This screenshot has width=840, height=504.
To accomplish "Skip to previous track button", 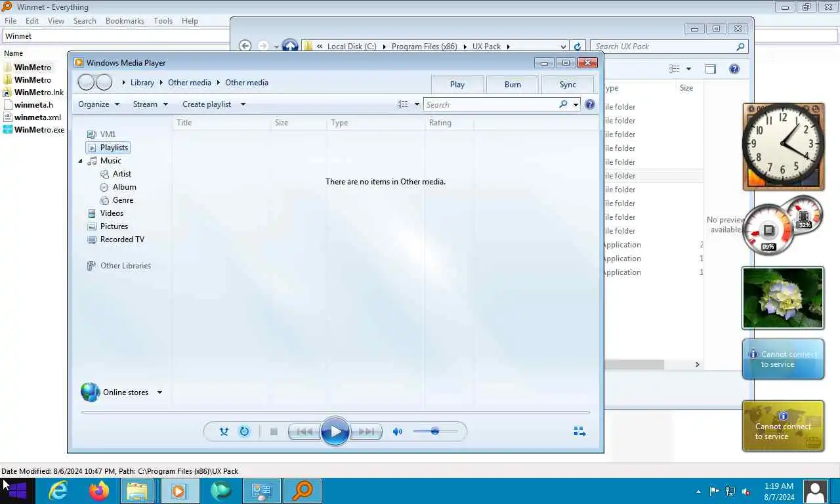I will pyautogui.click(x=304, y=431).
